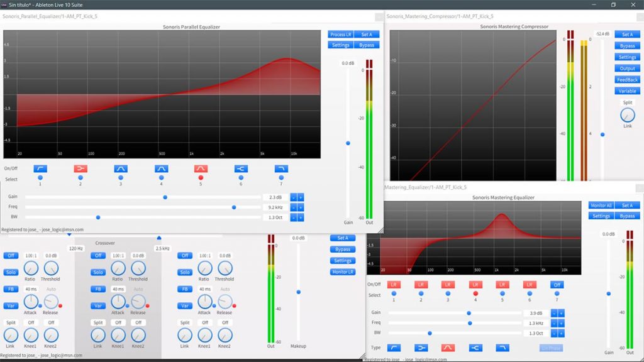Increase Freq with plus in Parallel Equalizer
Screen dimensions: 644x362
pos(301,207)
